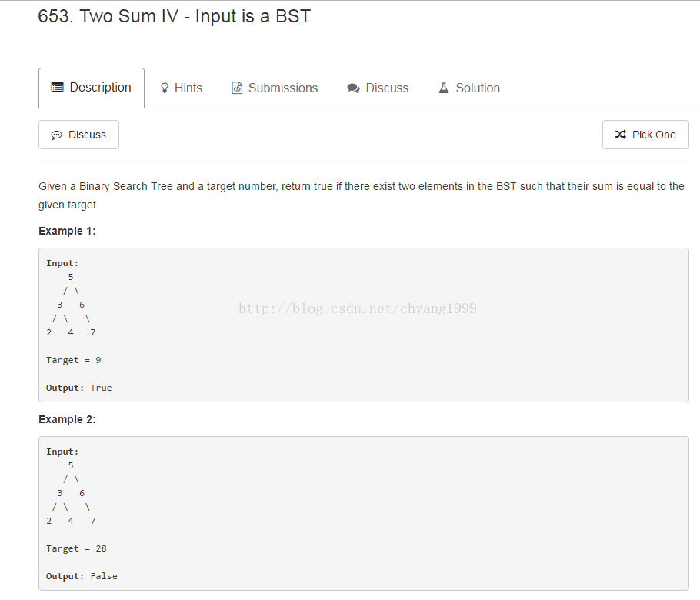The width and height of the screenshot is (700, 600).
Task: Click the Solution flask icon
Action: point(444,88)
